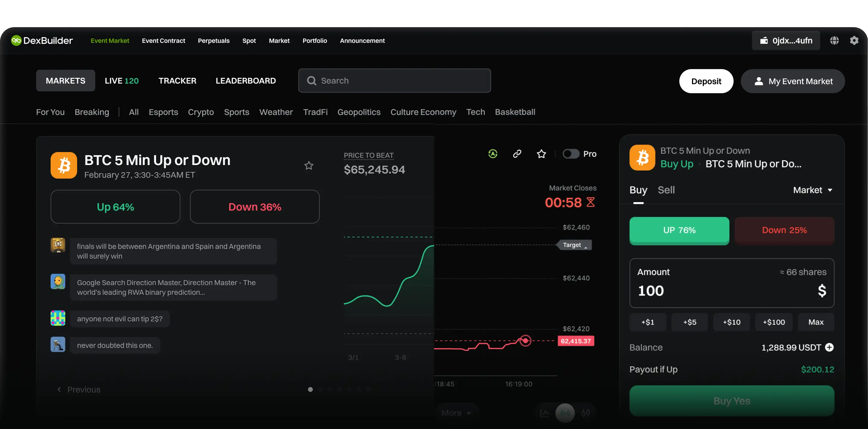Click the Google Search commenter avatar
This screenshot has width=868, height=429.
(58, 281)
